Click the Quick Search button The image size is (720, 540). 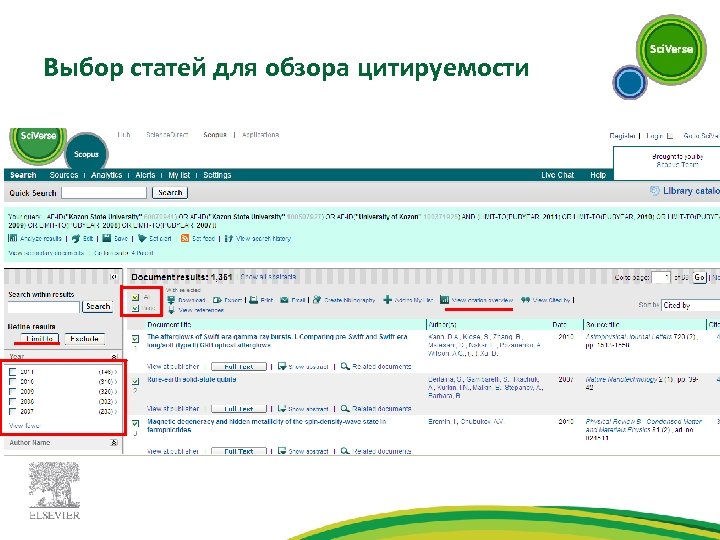point(170,193)
